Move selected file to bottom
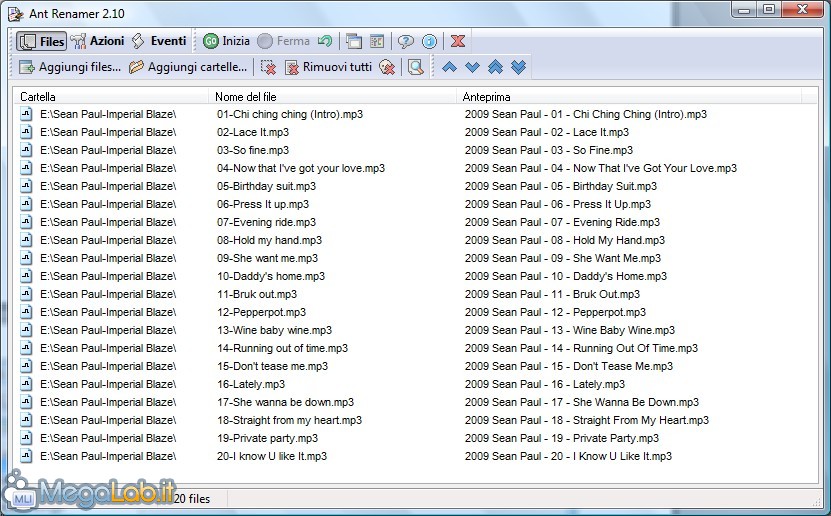This screenshot has width=831, height=516. click(519, 67)
